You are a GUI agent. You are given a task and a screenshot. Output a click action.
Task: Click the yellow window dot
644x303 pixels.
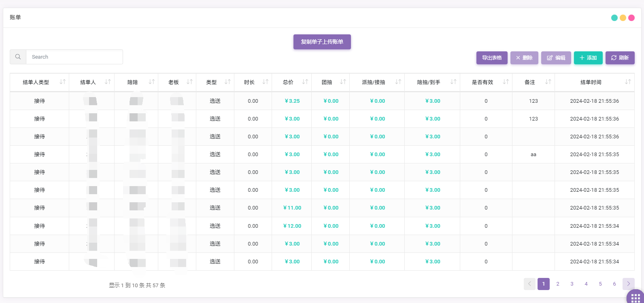[x=623, y=18]
